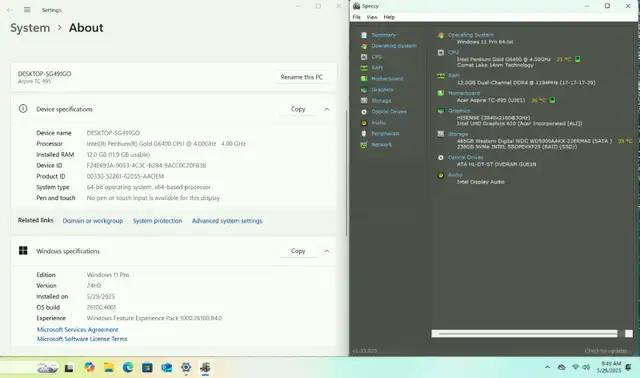Image resolution: width=640 pixels, height=378 pixels.
Task: Select the Network icon in sidebar
Action: (x=364, y=145)
